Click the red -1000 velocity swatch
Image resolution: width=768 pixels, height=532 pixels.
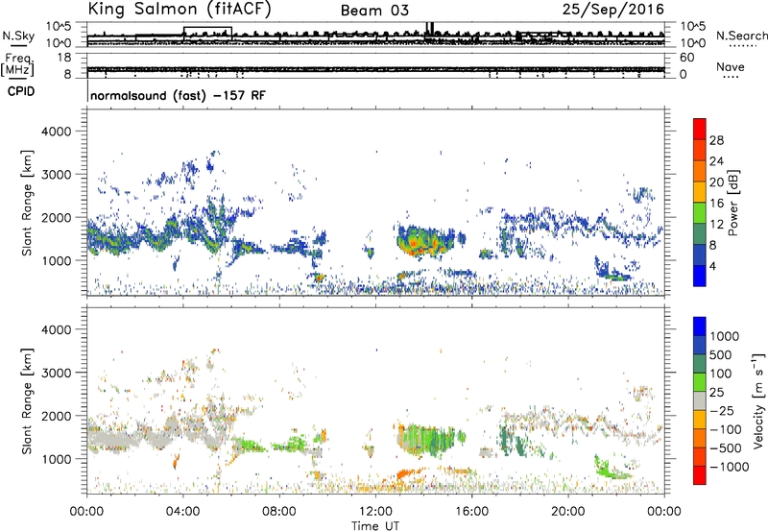coord(700,475)
